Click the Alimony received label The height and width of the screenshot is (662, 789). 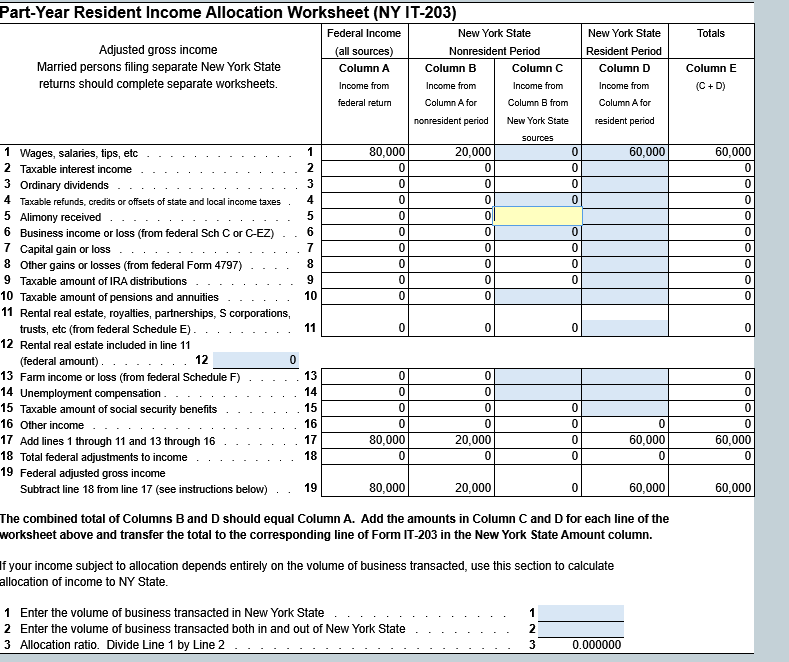(60, 217)
